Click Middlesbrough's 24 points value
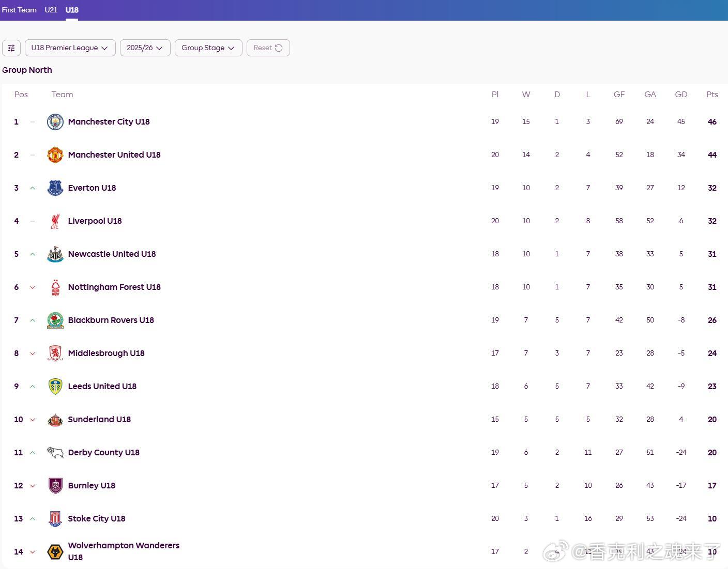Viewport: 728px width, 569px height. click(712, 353)
